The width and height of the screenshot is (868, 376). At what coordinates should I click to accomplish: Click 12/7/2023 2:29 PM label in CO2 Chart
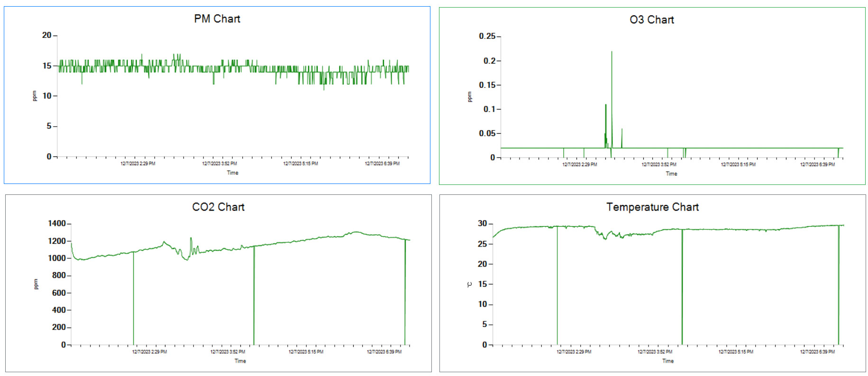pos(149,352)
